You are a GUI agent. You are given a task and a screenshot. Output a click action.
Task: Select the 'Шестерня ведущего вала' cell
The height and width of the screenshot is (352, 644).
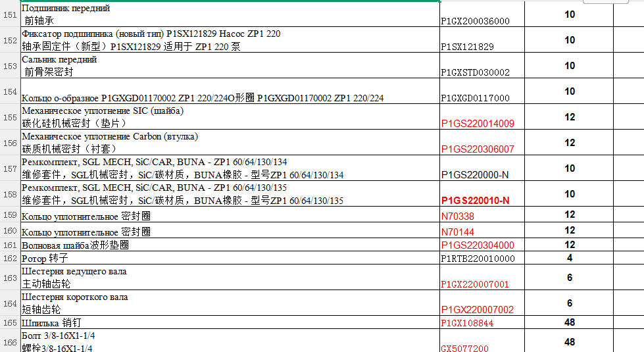coord(230,278)
